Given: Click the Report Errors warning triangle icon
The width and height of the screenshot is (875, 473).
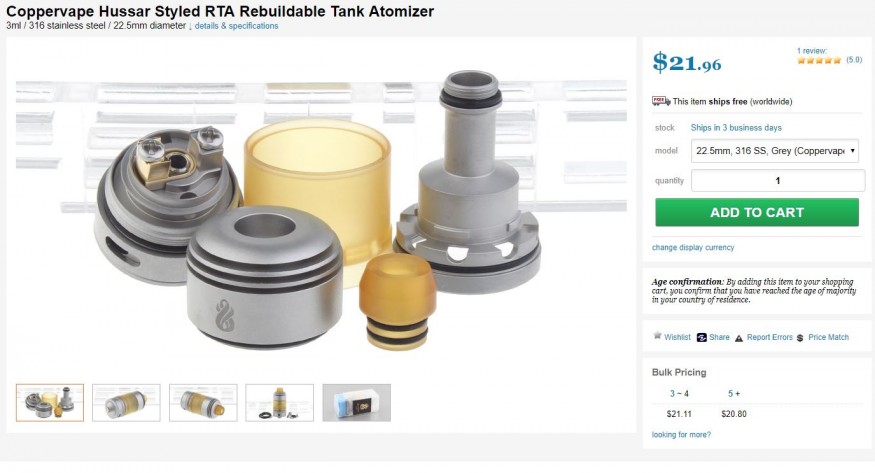Looking at the screenshot, I should 739,338.
